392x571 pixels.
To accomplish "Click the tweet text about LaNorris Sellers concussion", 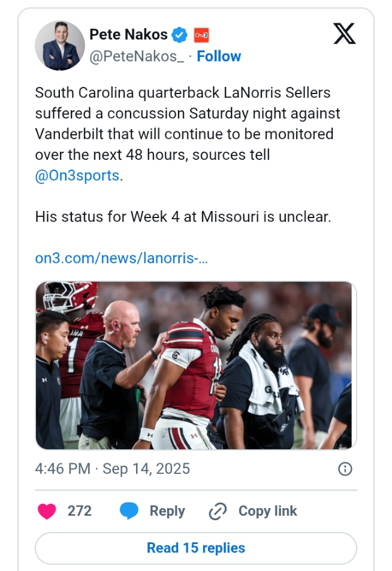I will 186,123.
